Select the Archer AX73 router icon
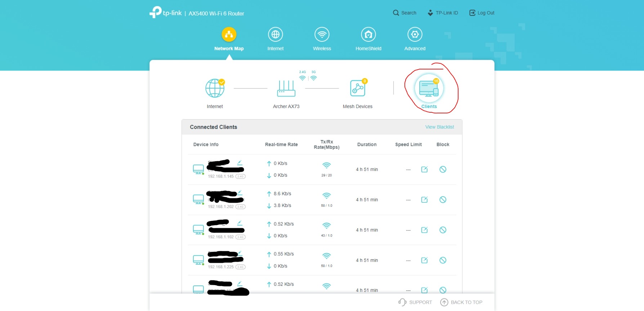The width and height of the screenshot is (644, 311). (x=286, y=89)
